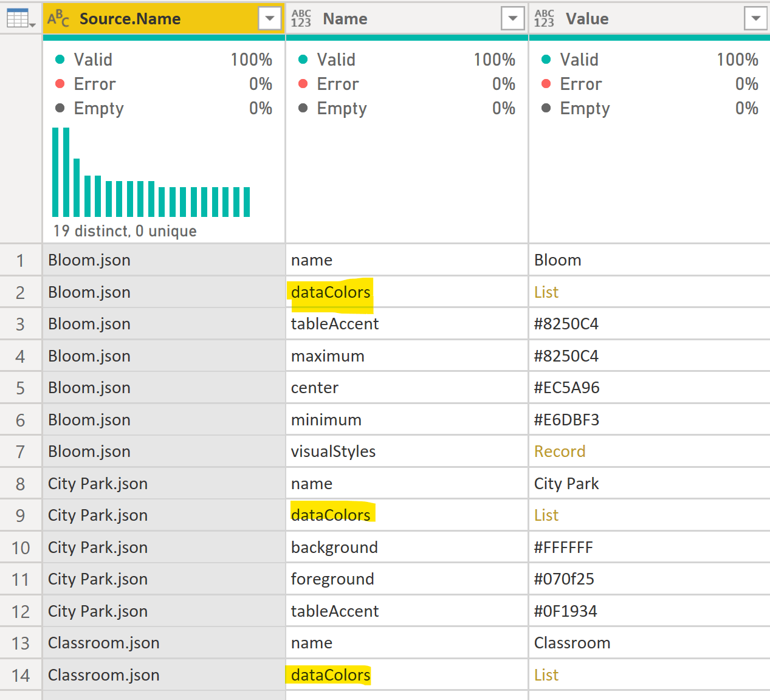Click the #EC5A96 value cell
The height and width of the screenshot is (700, 770).
click(x=650, y=388)
